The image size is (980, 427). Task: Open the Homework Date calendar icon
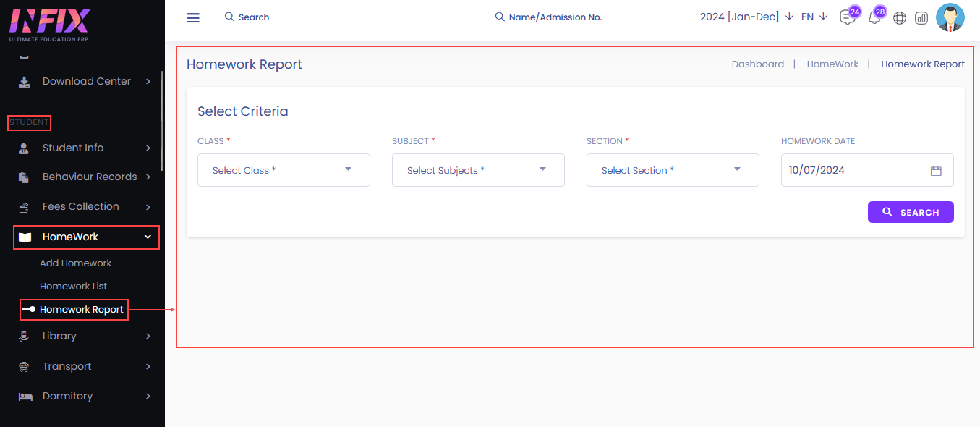[936, 171]
